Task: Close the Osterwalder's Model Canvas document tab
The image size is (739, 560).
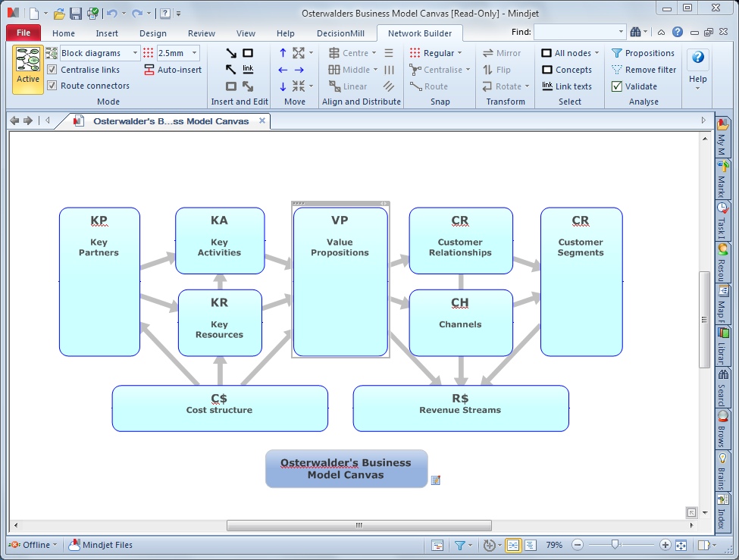Action: point(262,120)
